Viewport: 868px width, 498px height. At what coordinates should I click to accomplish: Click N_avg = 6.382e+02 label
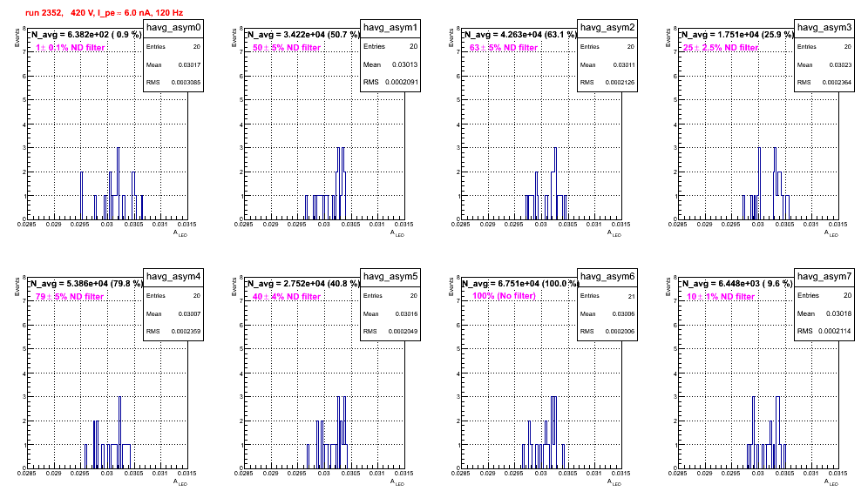(x=85, y=34)
